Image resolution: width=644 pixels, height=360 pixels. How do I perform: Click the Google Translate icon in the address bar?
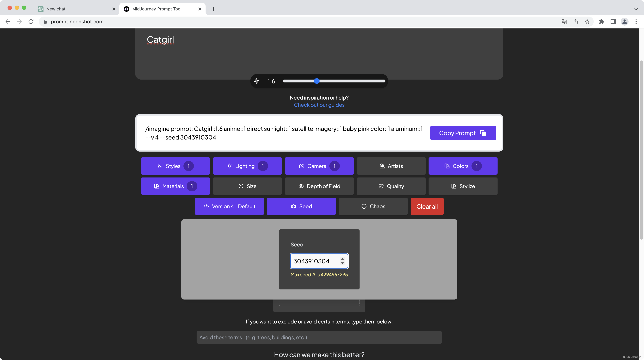pos(564,22)
